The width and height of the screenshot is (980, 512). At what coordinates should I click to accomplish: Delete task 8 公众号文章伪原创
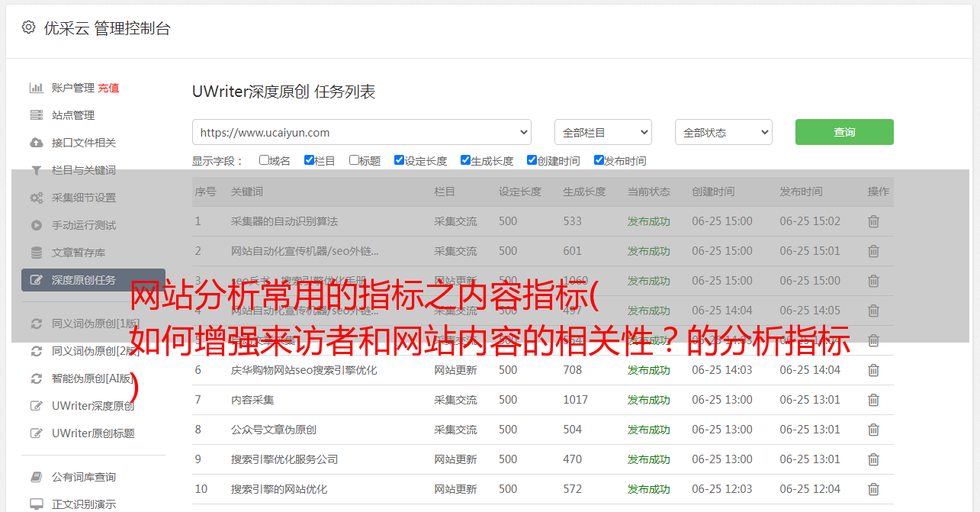(874, 430)
